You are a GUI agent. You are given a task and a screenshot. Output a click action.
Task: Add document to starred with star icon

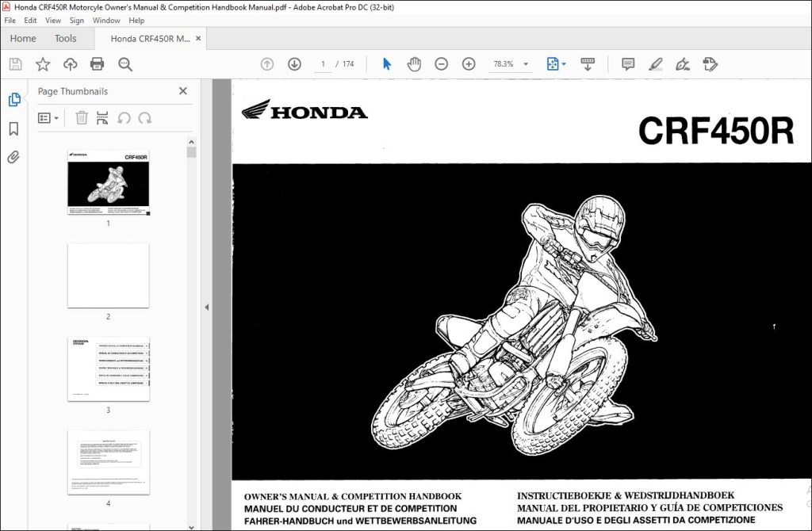click(43, 64)
